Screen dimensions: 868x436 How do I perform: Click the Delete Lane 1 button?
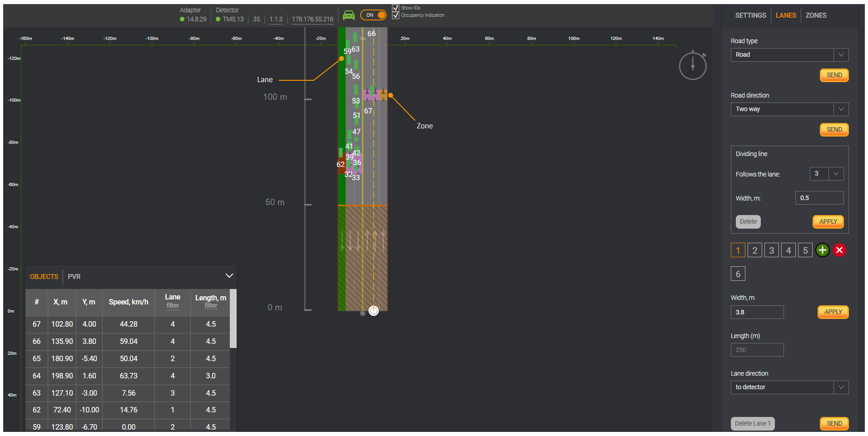(x=753, y=424)
